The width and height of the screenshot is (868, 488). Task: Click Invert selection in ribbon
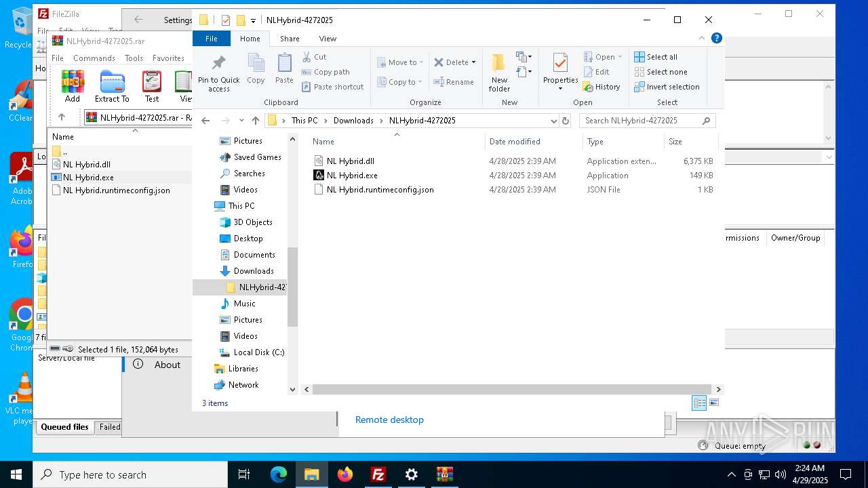pyautogui.click(x=667, y=87)
